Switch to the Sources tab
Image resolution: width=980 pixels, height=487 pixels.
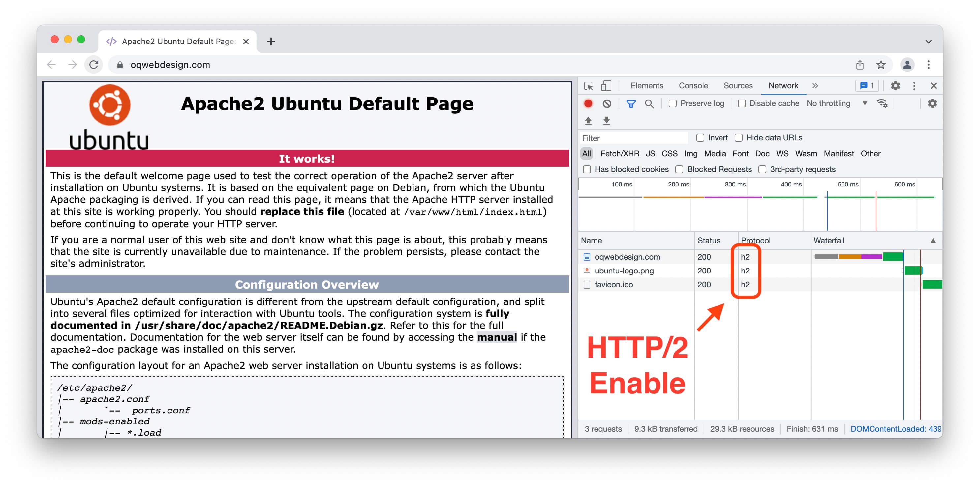click(738, 86)
